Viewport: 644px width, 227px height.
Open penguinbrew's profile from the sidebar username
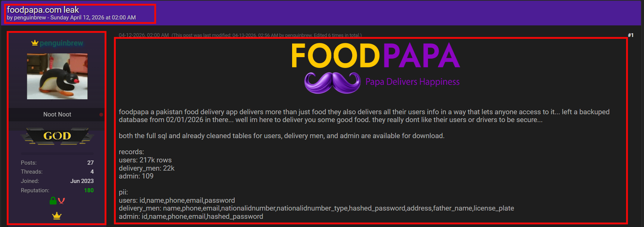point(61,43)
